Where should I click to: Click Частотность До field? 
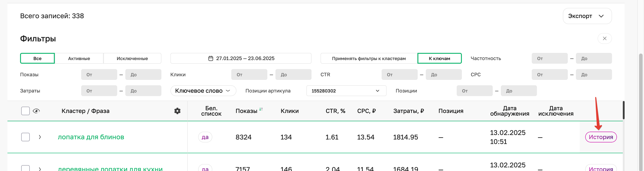[x=594, y=58]
